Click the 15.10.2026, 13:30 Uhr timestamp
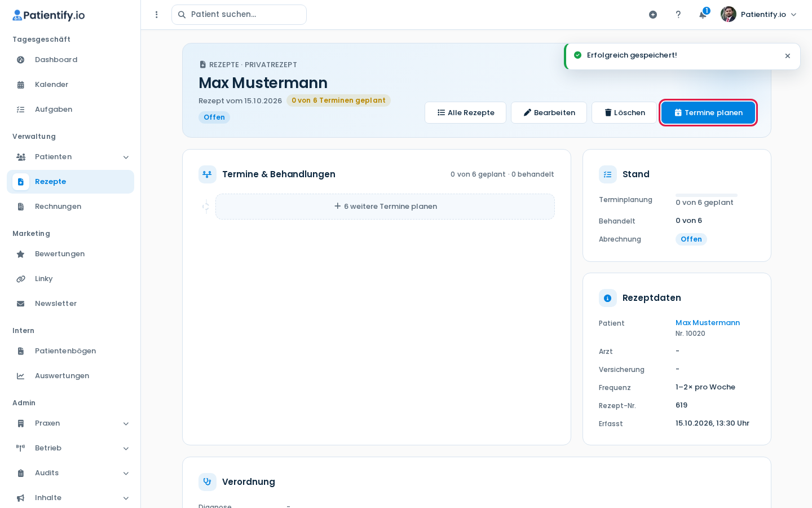Image resolution: width=812 pixels, height=508 pixels. [712, 423]
